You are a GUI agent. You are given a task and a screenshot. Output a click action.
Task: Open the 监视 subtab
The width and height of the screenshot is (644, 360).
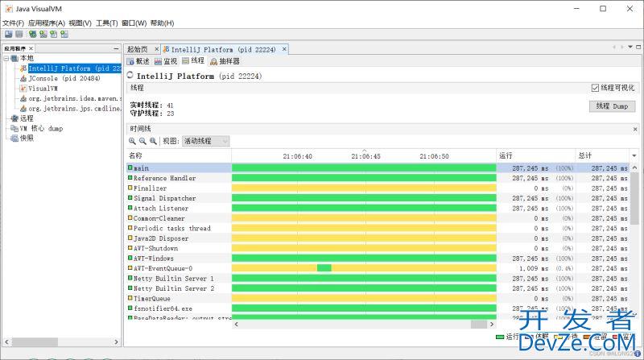pos(166,61)
